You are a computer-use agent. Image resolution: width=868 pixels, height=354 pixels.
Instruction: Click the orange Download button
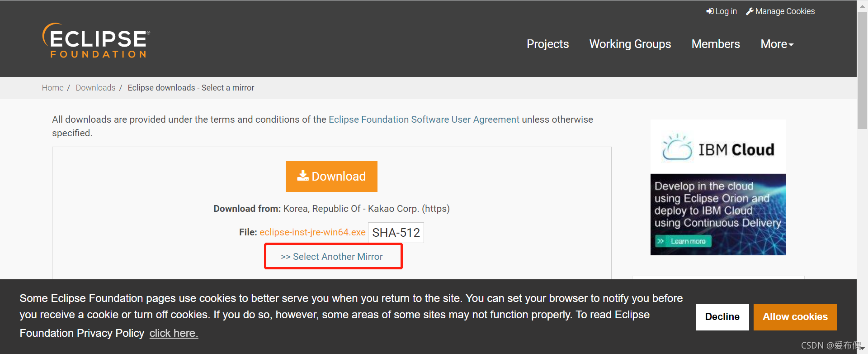coord(331,177)
